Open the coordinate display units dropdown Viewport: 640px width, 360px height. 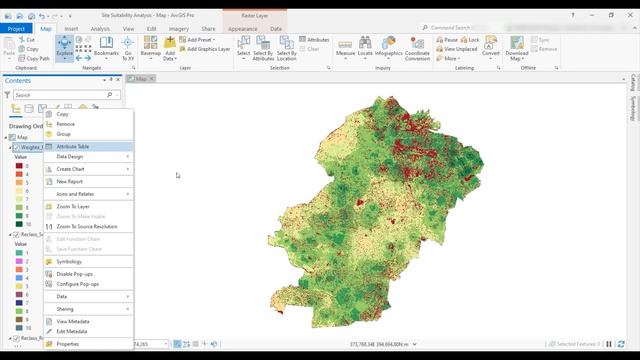click(415, 344)
